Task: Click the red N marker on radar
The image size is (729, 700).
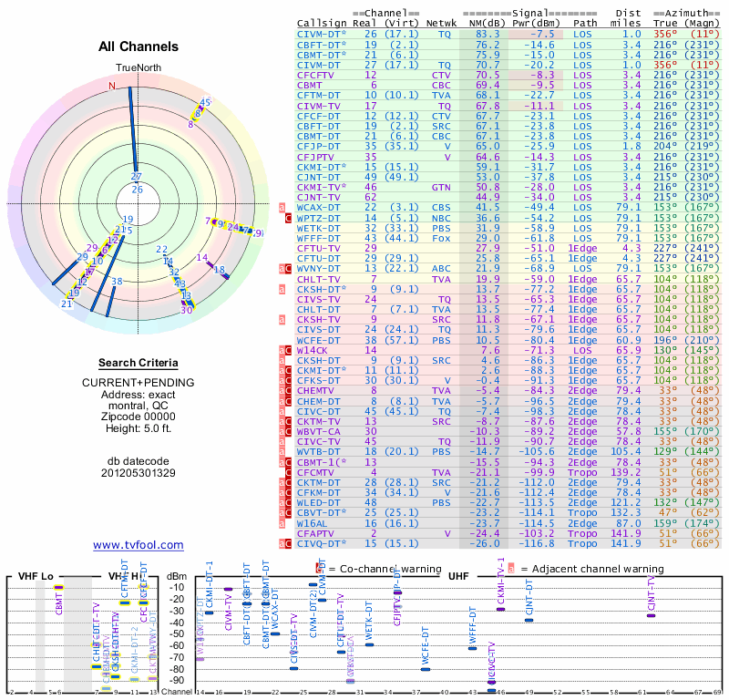Action: [111, 86]
